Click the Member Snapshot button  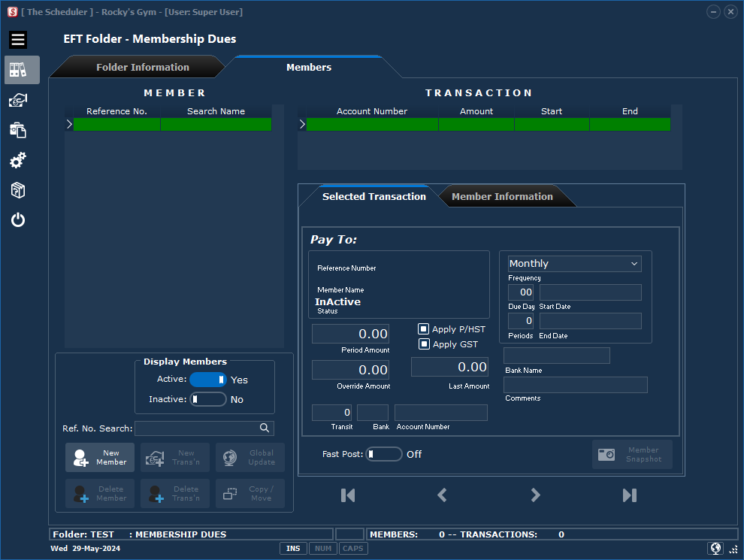632,455
